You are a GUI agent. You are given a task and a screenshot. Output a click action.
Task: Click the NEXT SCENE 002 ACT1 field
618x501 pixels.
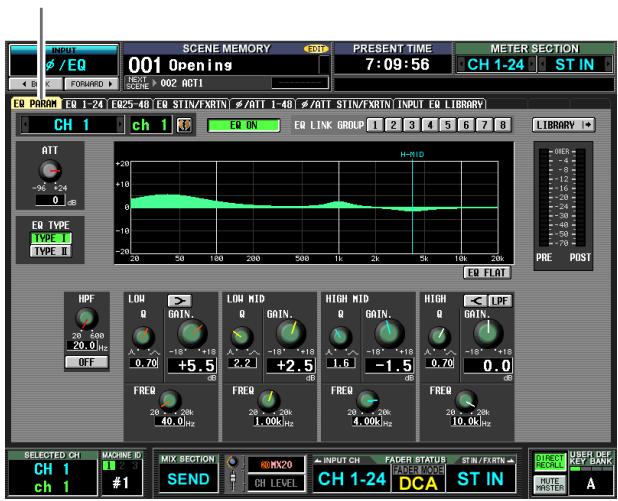click(227, 83)
